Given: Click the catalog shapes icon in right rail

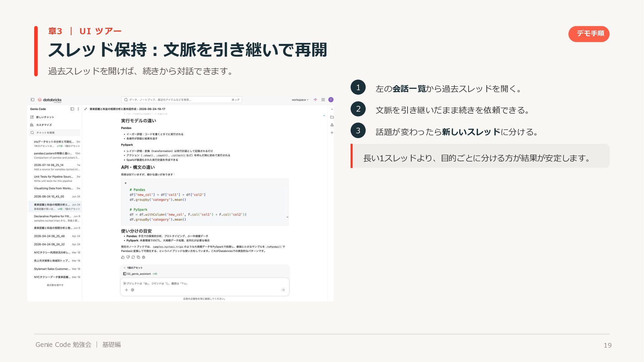Looking at the screenshot, I should click(332, 125).
